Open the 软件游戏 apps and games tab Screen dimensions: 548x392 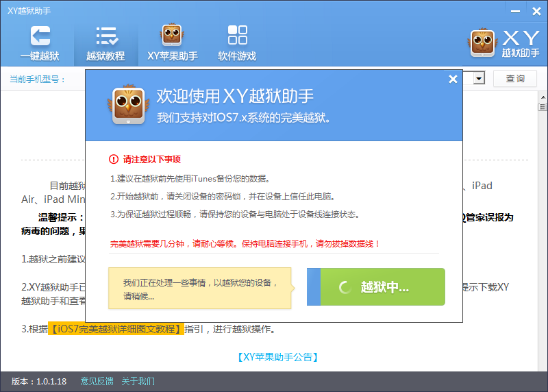(237, 43)
